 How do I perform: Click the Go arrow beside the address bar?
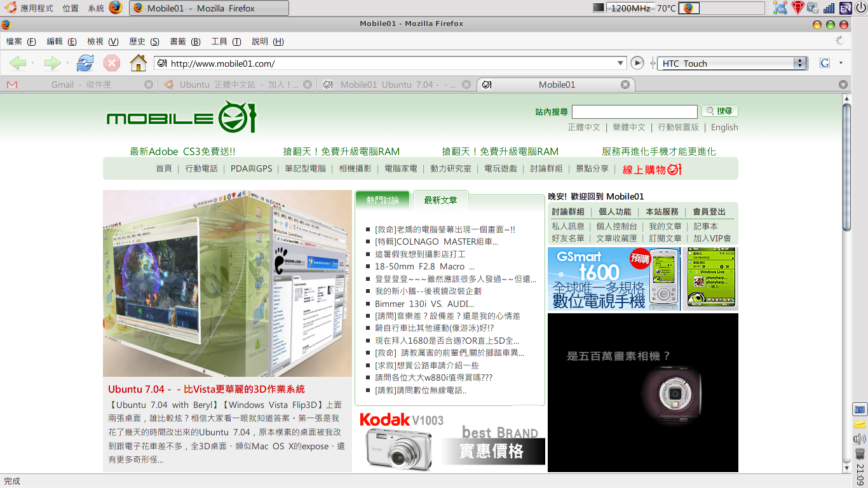637,63
